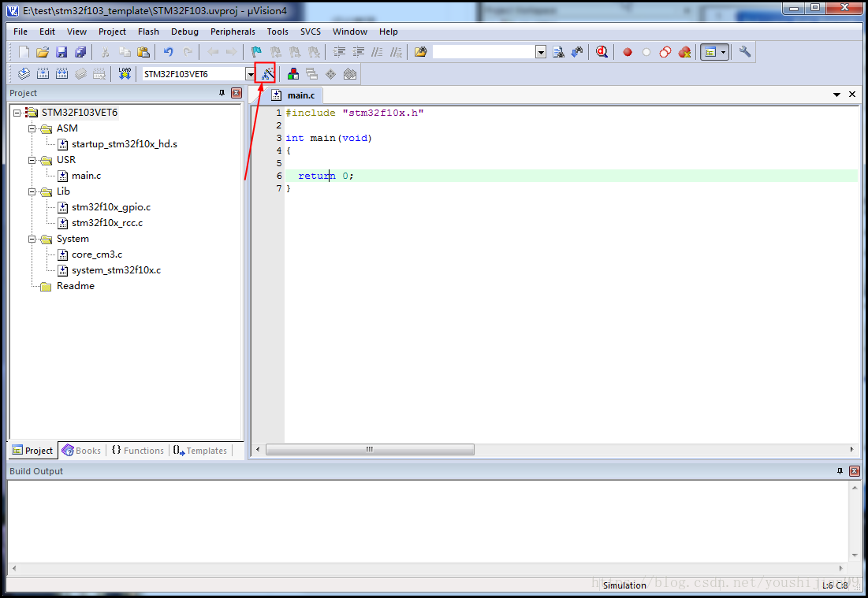The width and height of the screenshot is (868, 598).
Task: Open the Configuration wrench icon
Action: (745, 52)
